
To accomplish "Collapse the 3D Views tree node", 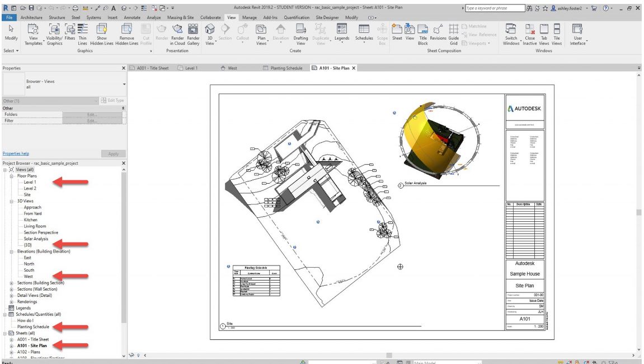I will coord(12,201).
